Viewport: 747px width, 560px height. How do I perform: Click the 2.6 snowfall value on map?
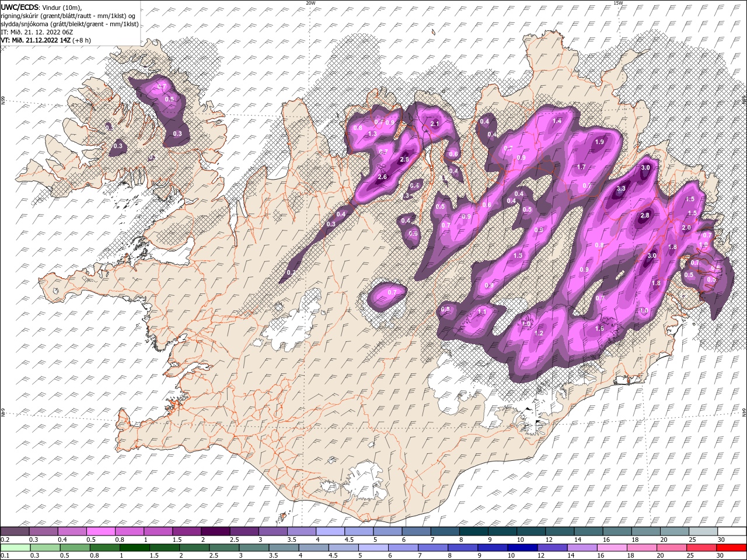tap(383, 177)
